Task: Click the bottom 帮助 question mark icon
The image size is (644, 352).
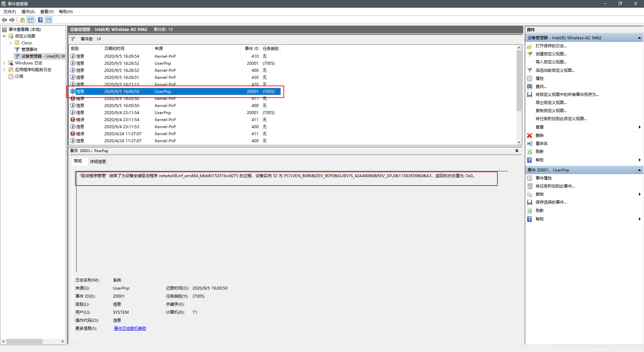Action: 530,219
